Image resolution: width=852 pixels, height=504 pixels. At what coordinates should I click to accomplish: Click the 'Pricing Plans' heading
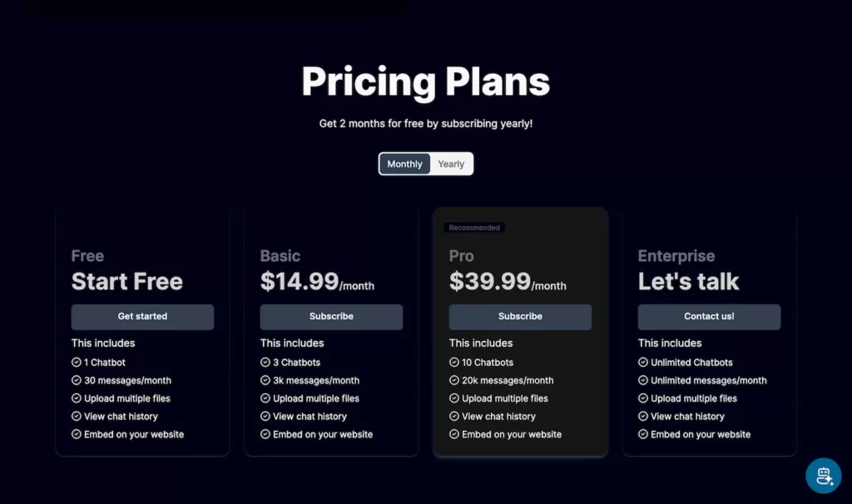[x=425, y=80]
